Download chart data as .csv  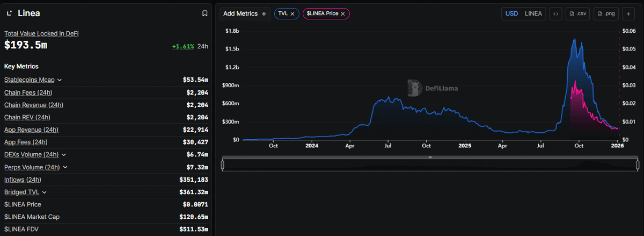[x=578, y=13]
